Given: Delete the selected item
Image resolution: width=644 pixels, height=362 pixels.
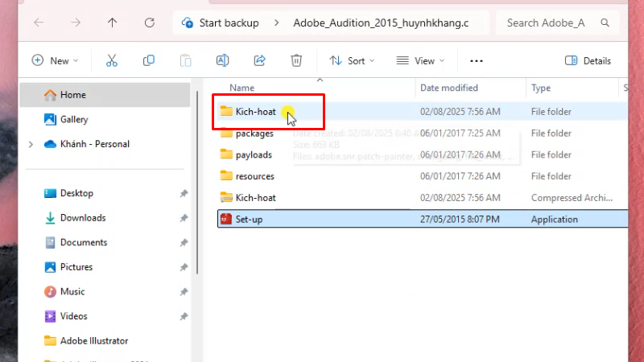Looking at the screenshot, I should coord(296,61).
